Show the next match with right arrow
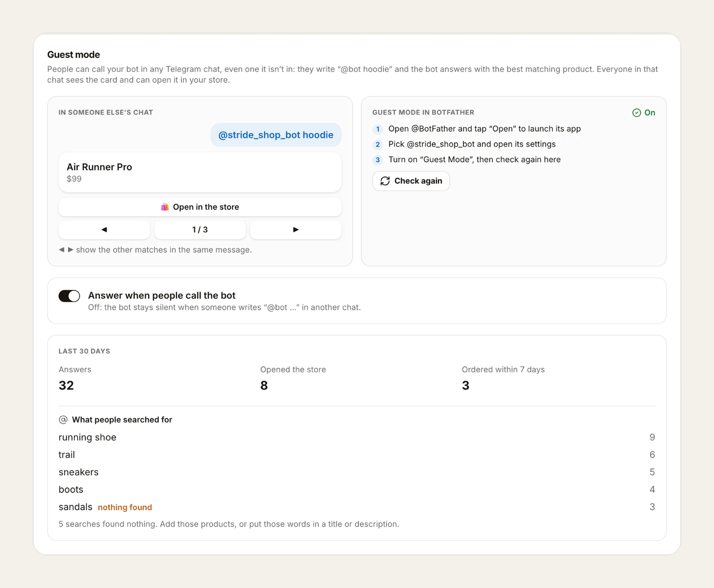Screen dimensions: 714x588 [296, 230]
